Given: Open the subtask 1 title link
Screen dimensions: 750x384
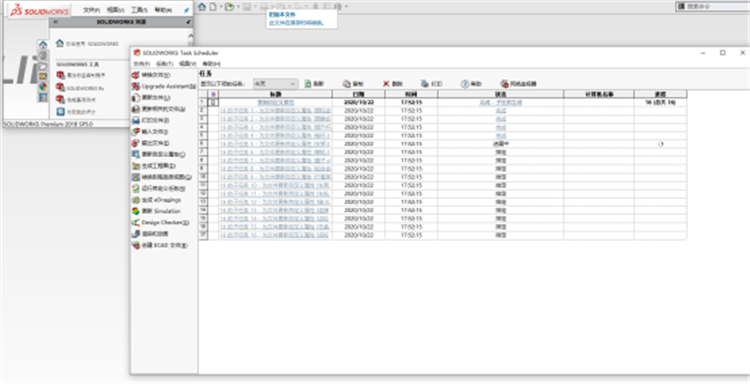Looking at the screenshot, I should [x=275, y=110].
